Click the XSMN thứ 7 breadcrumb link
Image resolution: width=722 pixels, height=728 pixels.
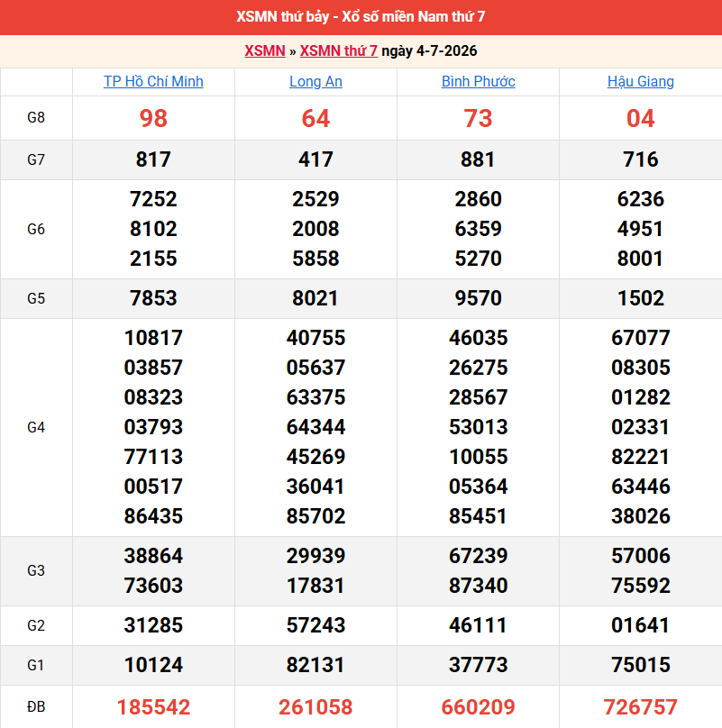[339, 50]
